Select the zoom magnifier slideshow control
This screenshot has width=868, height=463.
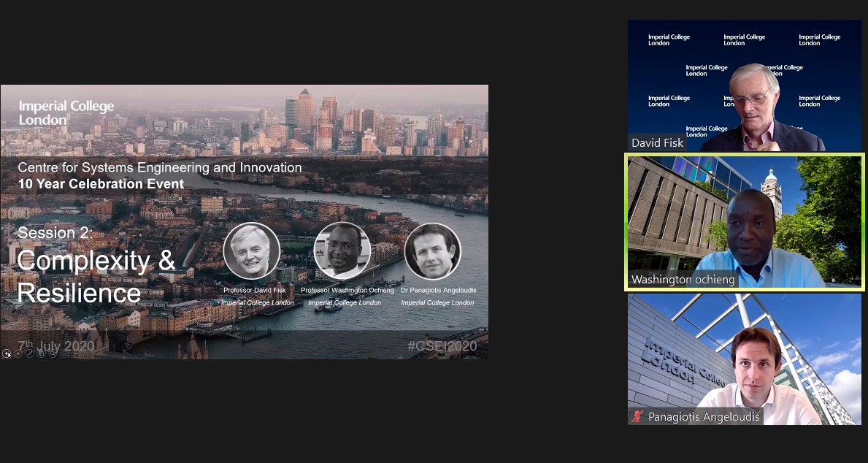coord(53,353)
